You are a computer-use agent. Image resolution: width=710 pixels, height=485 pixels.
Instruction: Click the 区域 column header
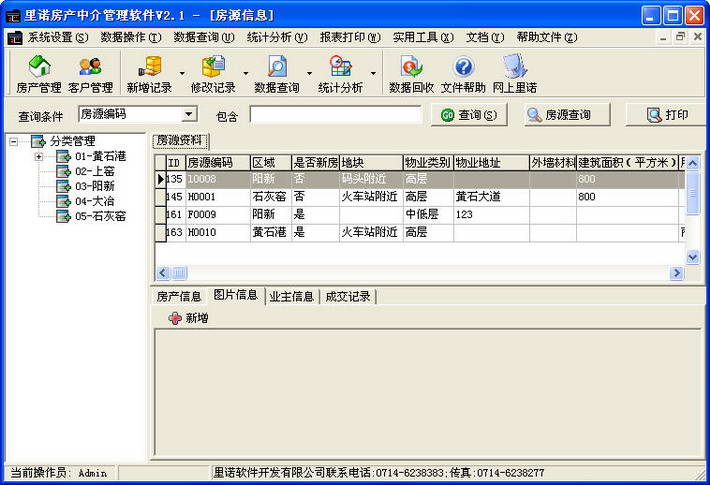point(271,163)
